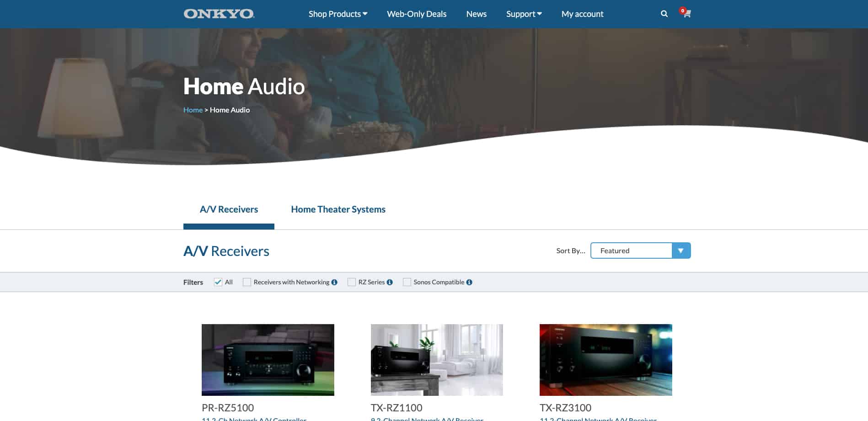Switch to the A/V Receivers tab
Screen dimensions: 868x421
pyautogui.click(x=229, y=209)
